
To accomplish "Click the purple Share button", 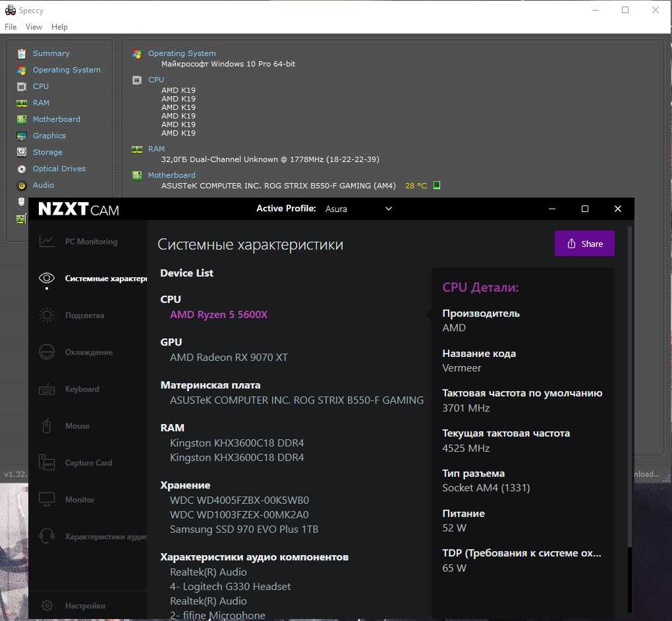I will (584, 244).
